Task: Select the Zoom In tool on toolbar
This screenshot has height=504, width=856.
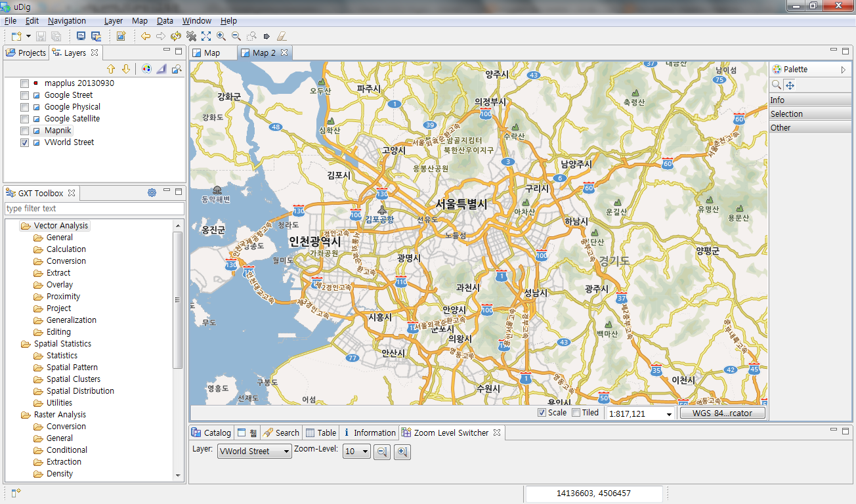Action: 222,36
